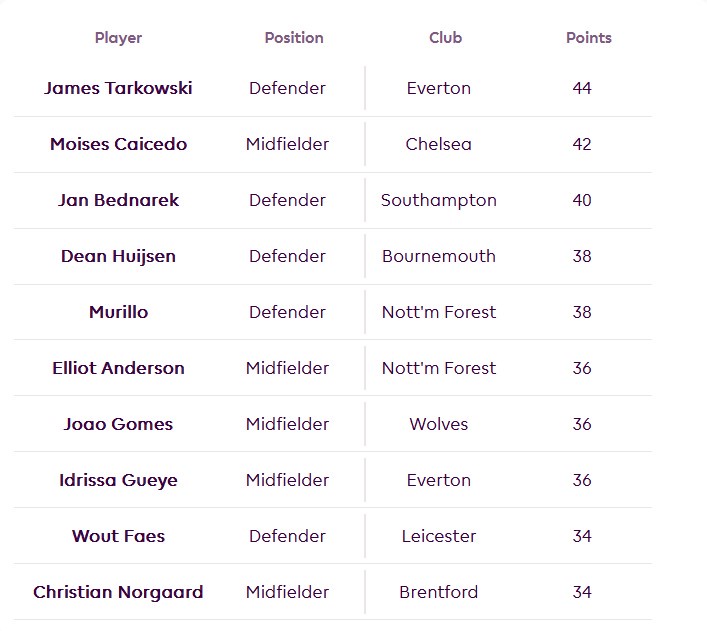Click Idrissa Gueye player name
Image resolution: width=707 pixels, height=631 pixels.
tap(118, 480)
